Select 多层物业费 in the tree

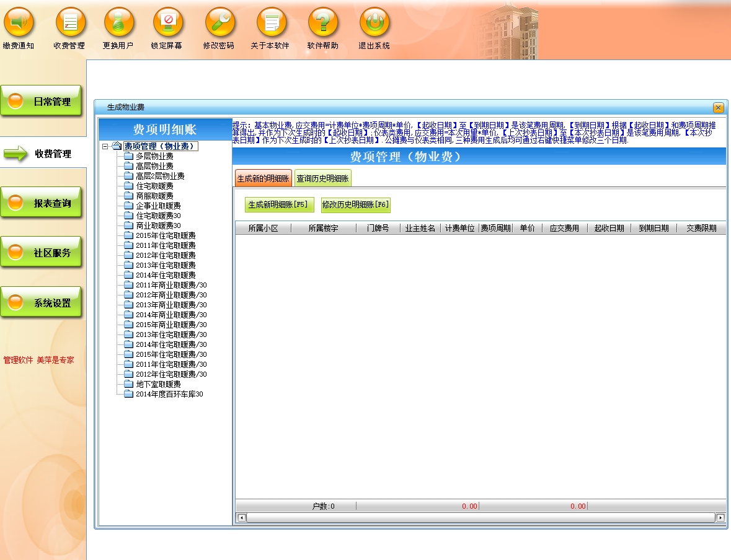point(154,156)
